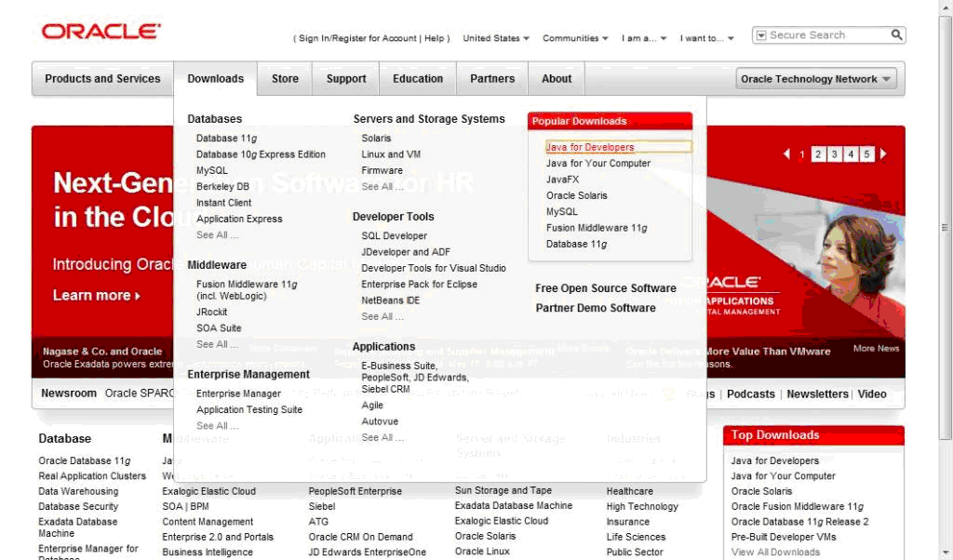Image resolution: width=953 pixels, height=560 pixels.
Task: Open NetBeans IDE download
Action: coord(390,300)
